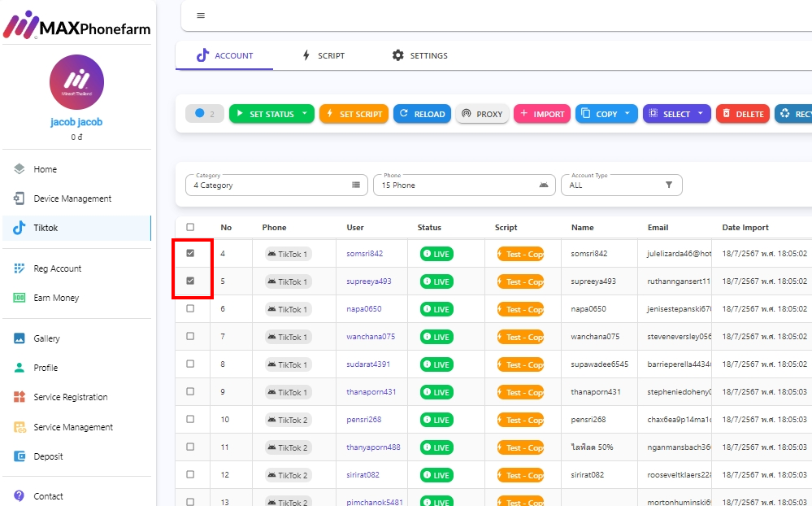Open user link somsri842
The width and height of the screenshot is (812, 506).
point(365,254)
